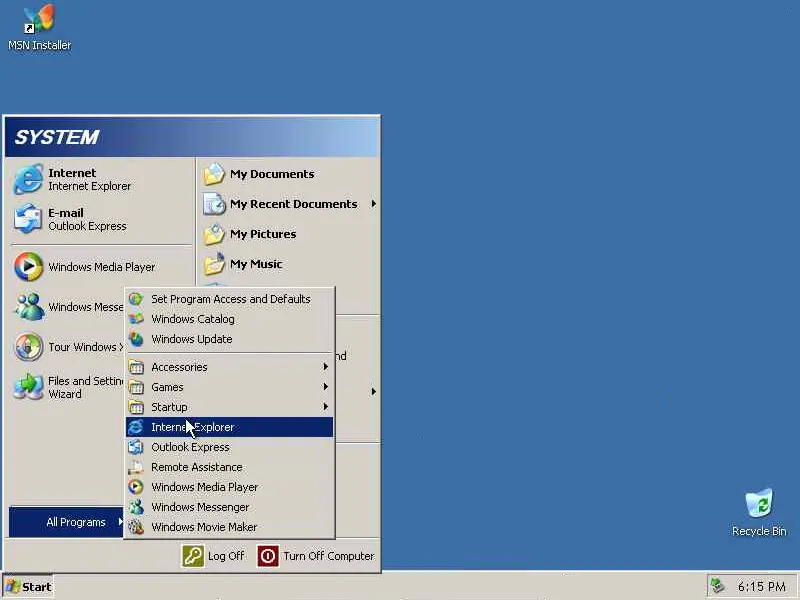Click the Games folder icon
800x600 pixels.
[x=136, y=387]
